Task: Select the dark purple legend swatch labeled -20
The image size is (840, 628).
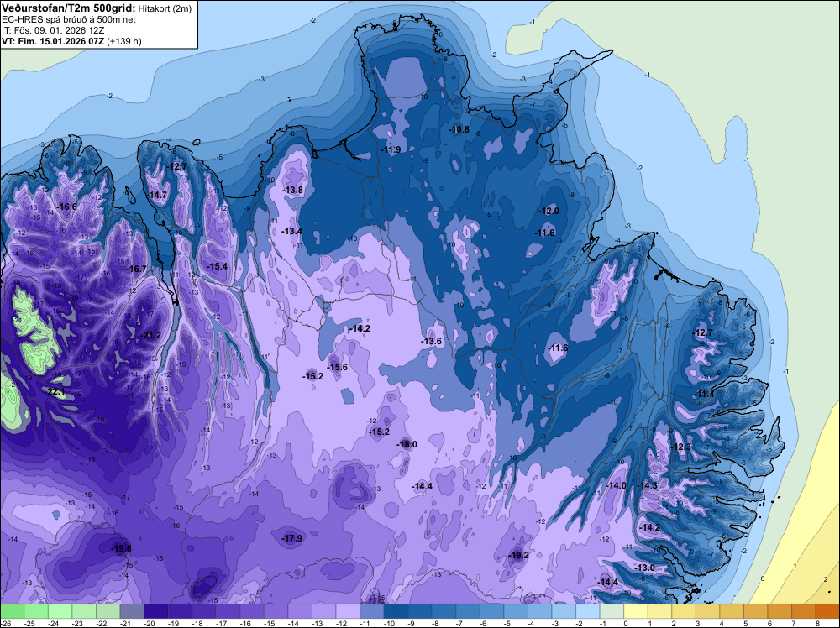Action: 156,611
